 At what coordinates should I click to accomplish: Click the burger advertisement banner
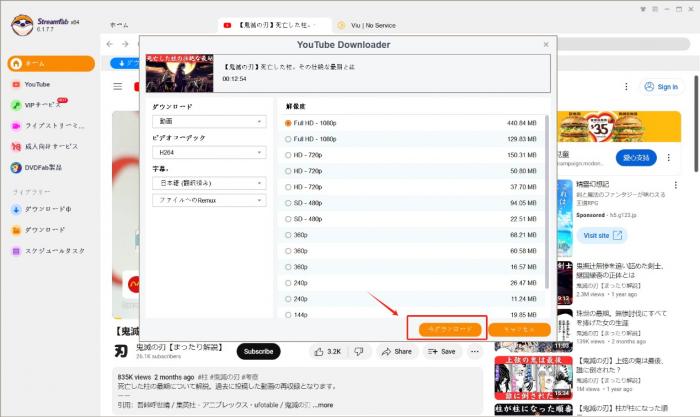[619, 127]
